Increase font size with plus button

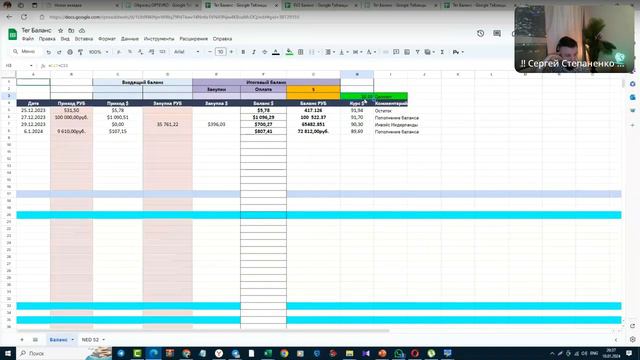[231, 52]
